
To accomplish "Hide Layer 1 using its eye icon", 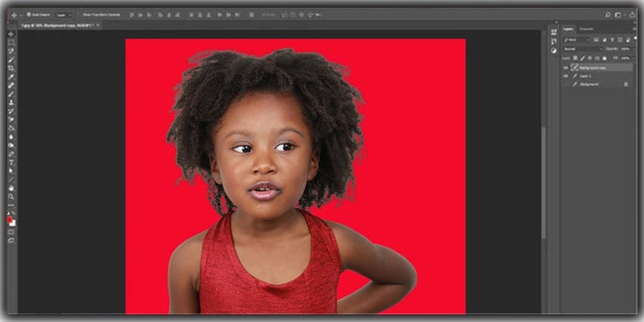I will (x=566, y=77).
